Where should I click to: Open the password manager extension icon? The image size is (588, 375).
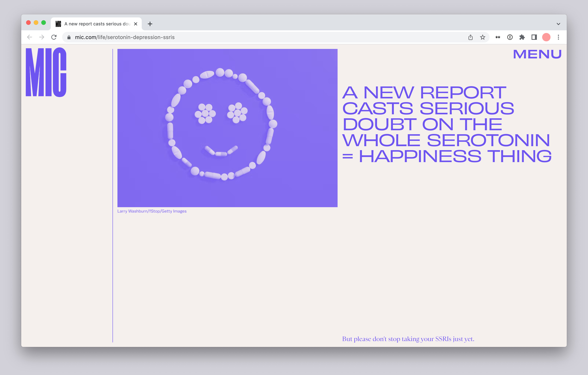click(510, 37)
